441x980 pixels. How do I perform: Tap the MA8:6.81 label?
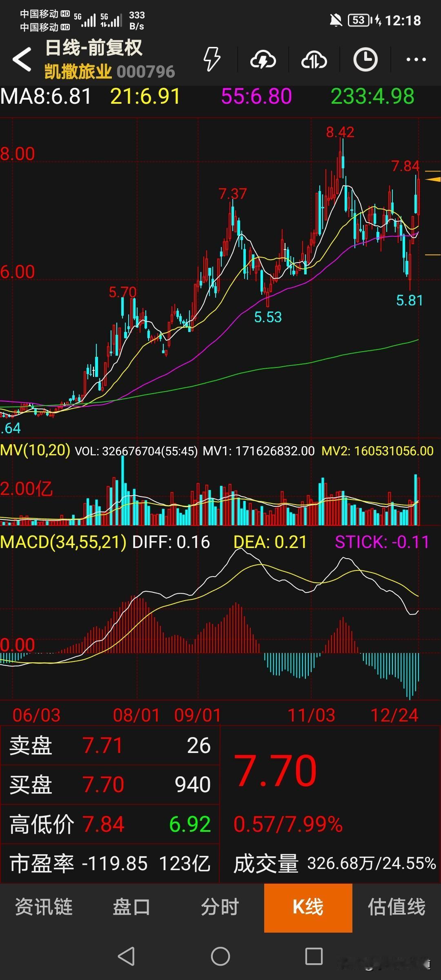(46, 97)
